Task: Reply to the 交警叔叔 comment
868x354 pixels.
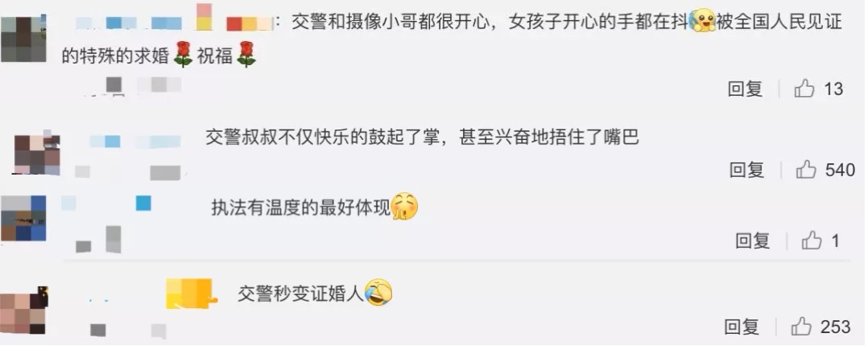Action: pos(746,170)
